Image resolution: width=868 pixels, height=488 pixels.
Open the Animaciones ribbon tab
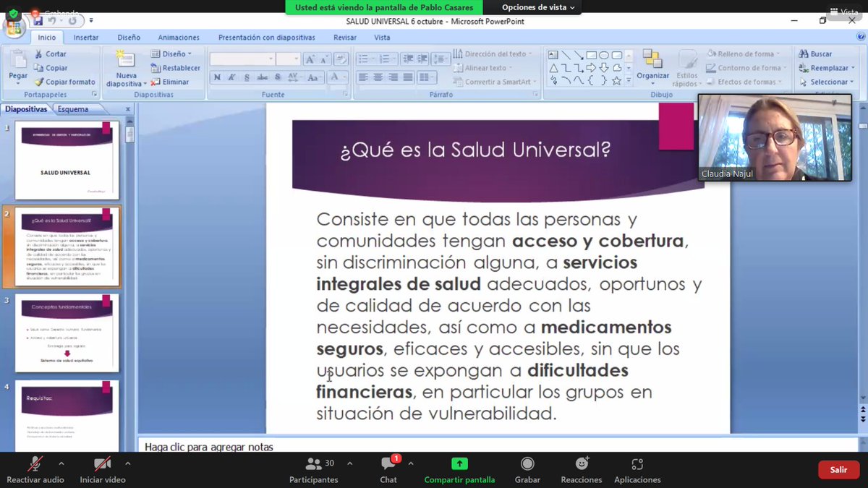(x=179, y=38)
